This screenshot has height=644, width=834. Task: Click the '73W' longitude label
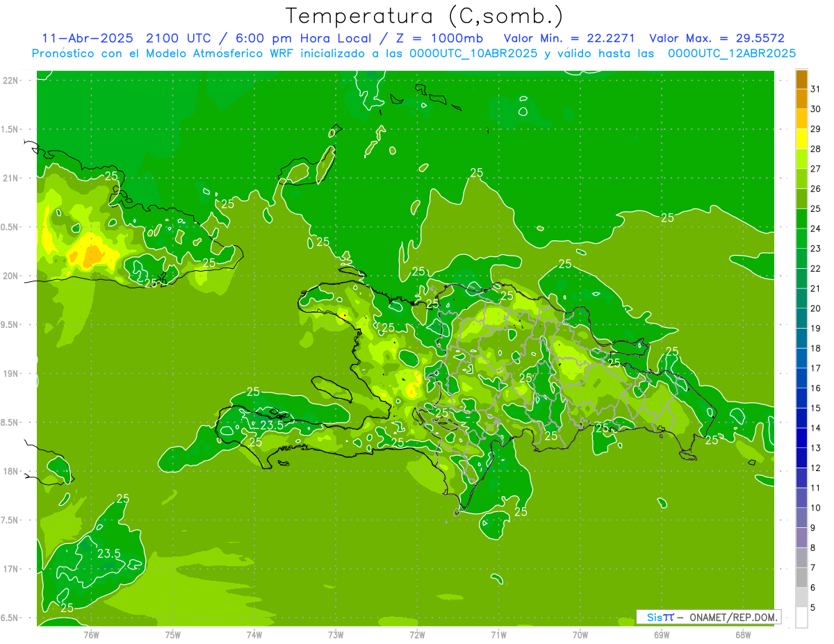point(336,634)
